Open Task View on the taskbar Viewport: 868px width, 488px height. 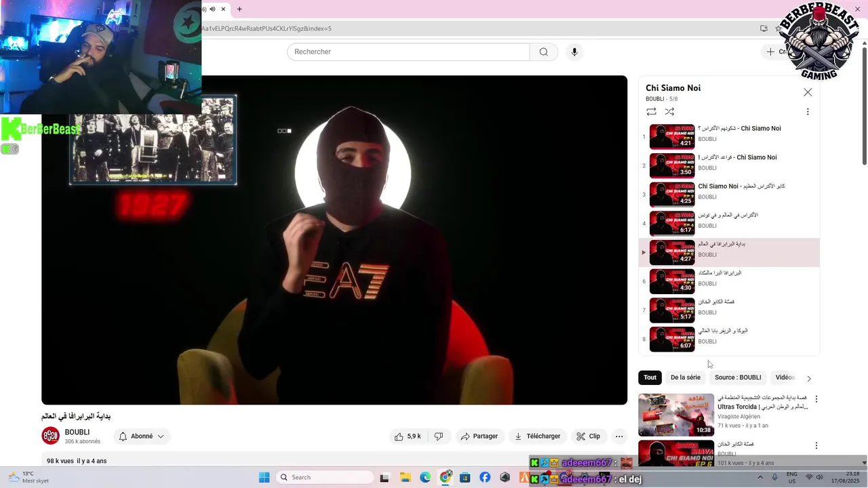(384, 477)
